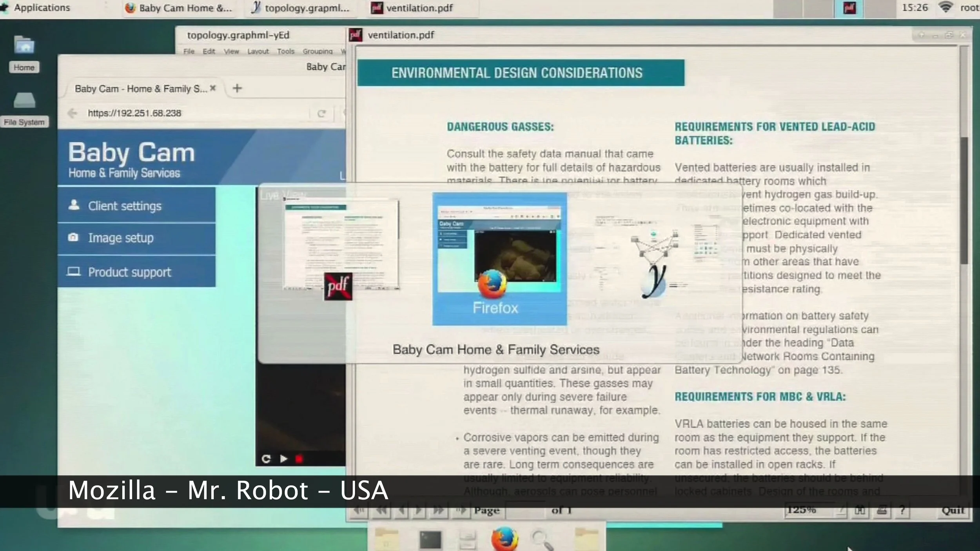Open the Product support link on Baby Cam site
The height and width of the screenshot is (551, 980).
tap(129, 272)
